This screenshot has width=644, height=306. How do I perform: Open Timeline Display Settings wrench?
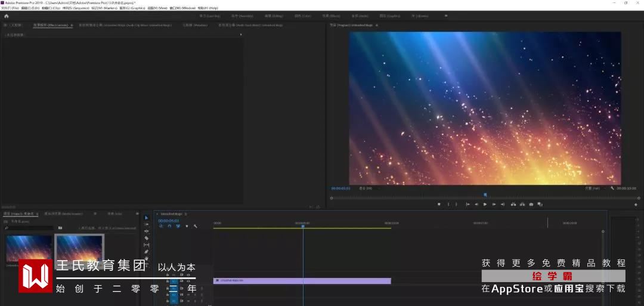(x=196, y=226)
